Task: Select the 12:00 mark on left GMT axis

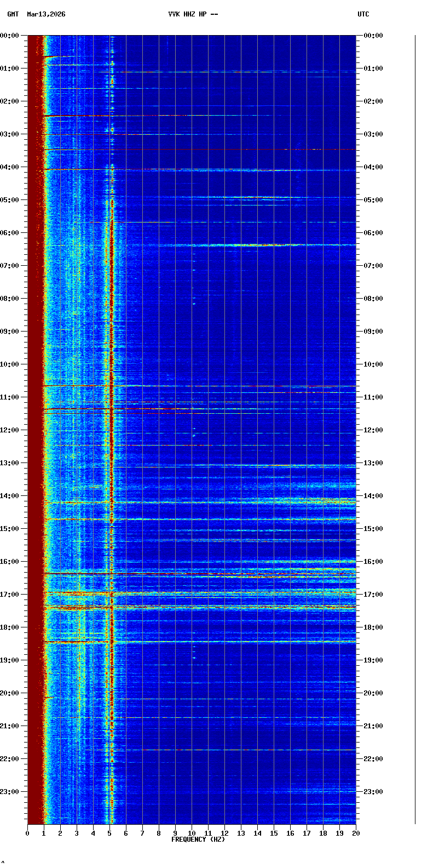Action: click(x=9, y=430)
